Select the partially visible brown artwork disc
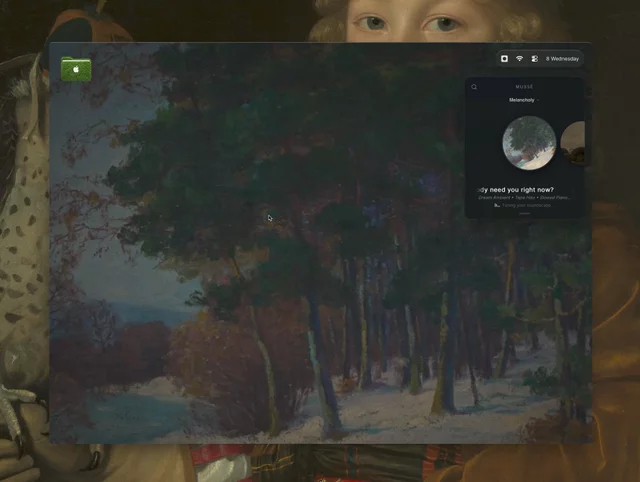640x482 pixels. pos(573,143)
